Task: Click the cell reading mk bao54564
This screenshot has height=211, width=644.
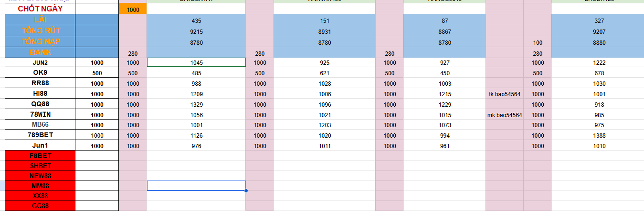Action: point(505,115)
